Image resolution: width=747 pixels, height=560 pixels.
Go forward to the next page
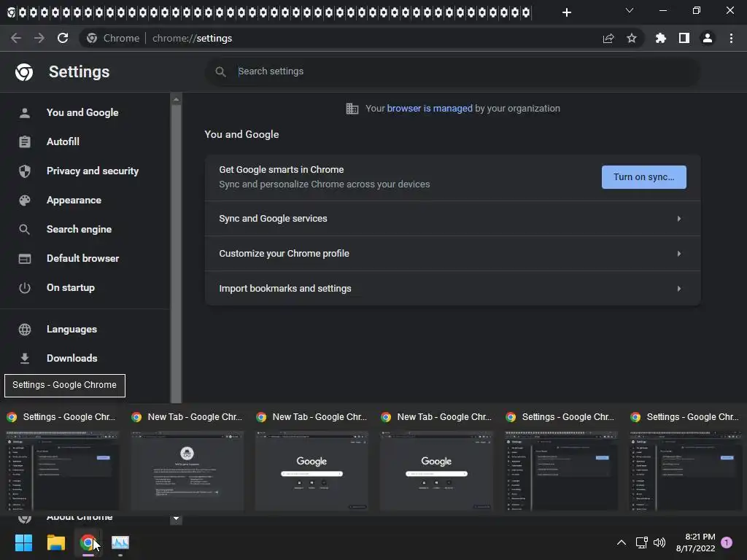click(39, 38)
